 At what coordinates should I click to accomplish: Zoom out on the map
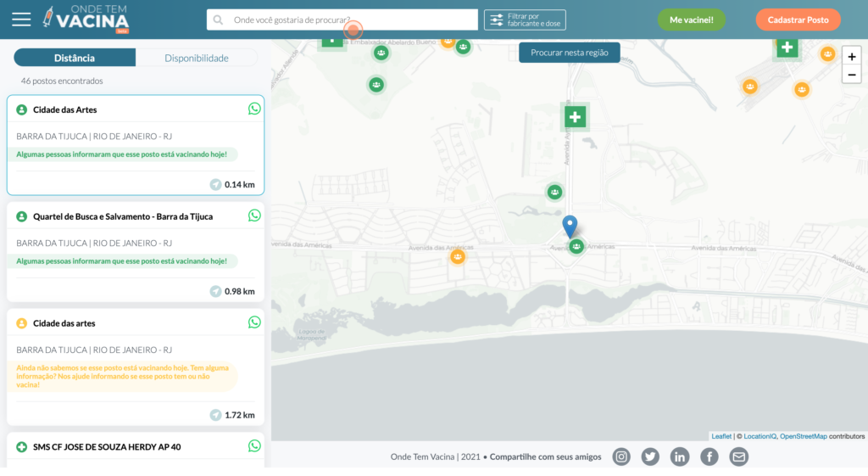point(851,75)
